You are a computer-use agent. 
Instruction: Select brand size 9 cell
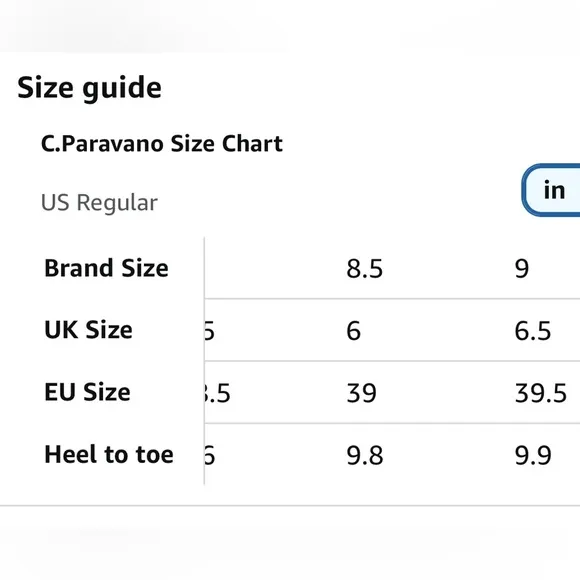(522, 269)
